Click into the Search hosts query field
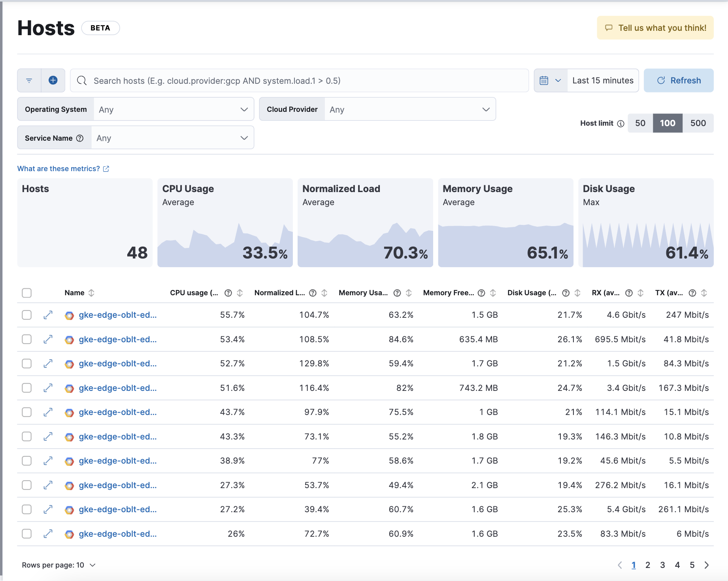The height and width of the screenshot is (581, 728). (299, 81)
